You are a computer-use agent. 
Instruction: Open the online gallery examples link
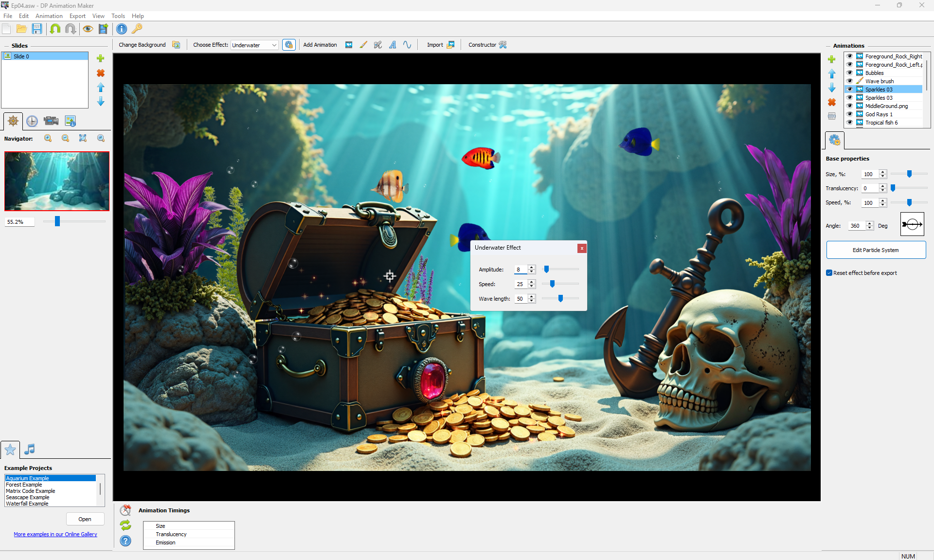pos(55,534)
